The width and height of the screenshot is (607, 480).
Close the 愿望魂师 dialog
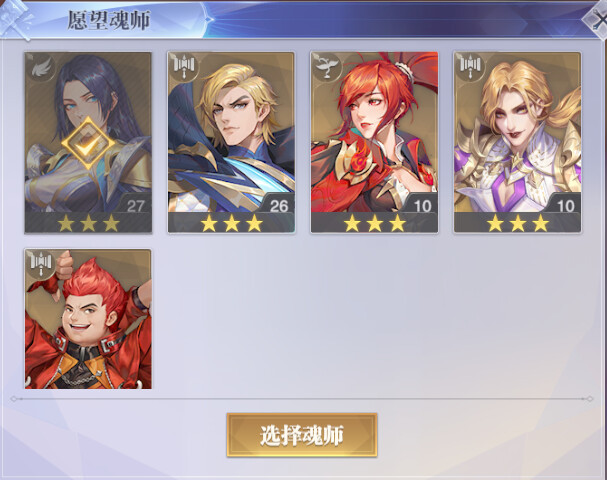pos(597,19)
